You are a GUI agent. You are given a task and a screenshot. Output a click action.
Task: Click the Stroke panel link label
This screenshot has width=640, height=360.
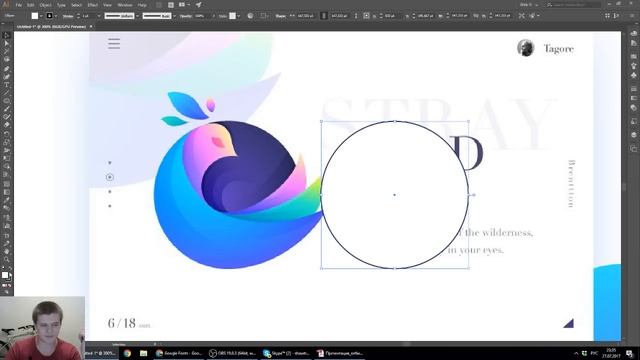point(68,16)
